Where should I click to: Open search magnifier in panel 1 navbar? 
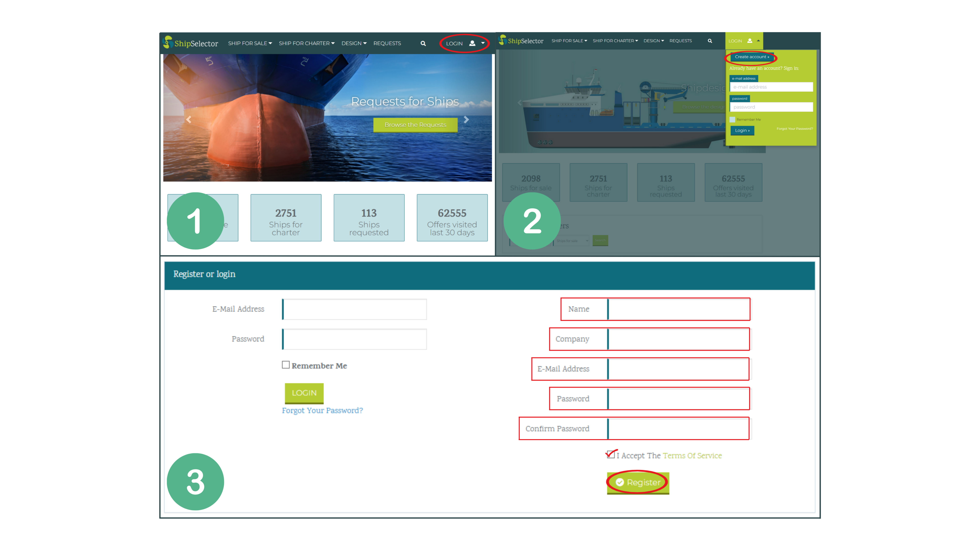pyautogui.click(x=423, y=43)
